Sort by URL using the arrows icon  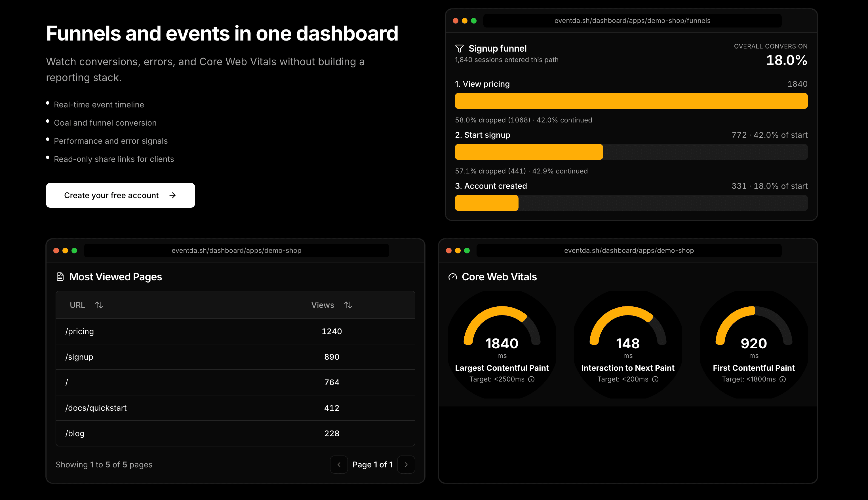tap(99, 305)
